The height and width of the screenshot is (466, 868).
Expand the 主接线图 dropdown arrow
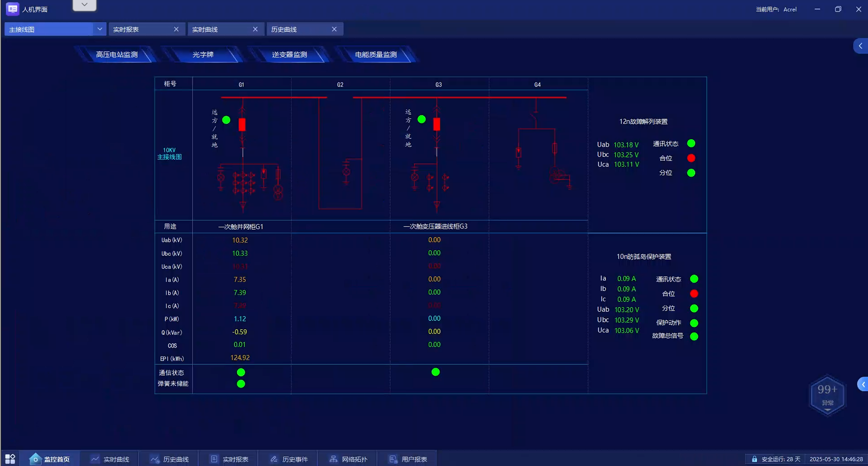[x=99, y=29]
